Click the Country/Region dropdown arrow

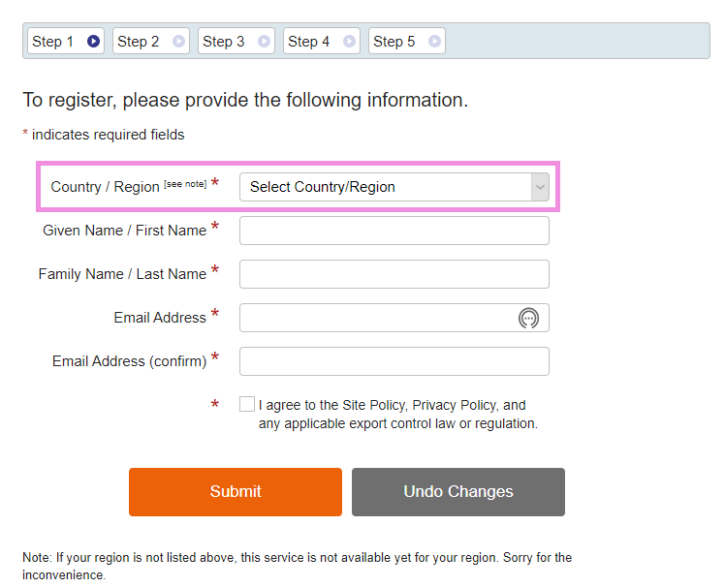tap(540, 187)
